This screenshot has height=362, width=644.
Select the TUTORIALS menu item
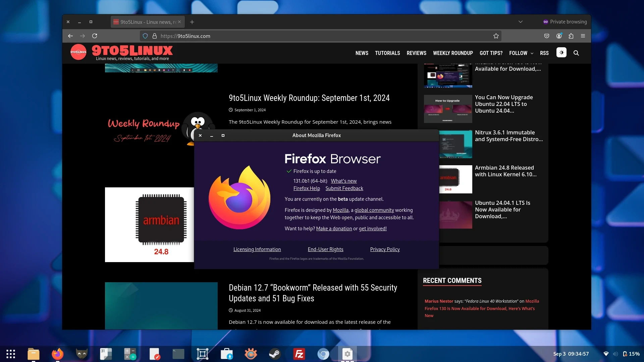387,53
